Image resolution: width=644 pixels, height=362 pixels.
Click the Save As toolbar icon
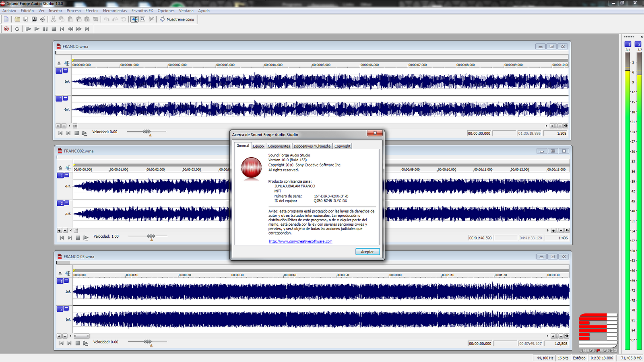tap(34, 19)
